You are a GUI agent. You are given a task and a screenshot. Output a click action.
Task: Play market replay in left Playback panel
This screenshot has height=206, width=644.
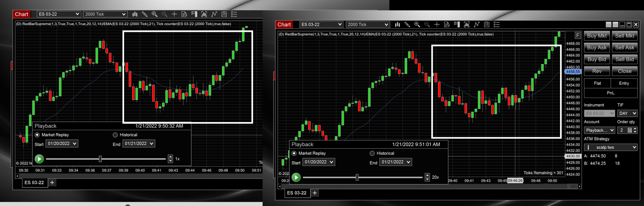pyautogui.click(x=39, y=159)
